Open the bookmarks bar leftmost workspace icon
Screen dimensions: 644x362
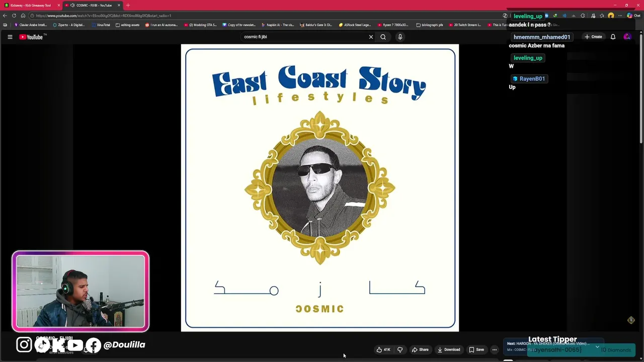click(x=5, y=25)
